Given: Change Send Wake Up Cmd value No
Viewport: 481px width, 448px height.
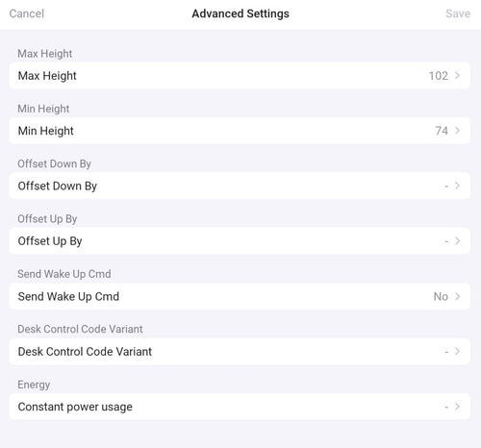Looking at the screenshot, I should coord(441,296).
